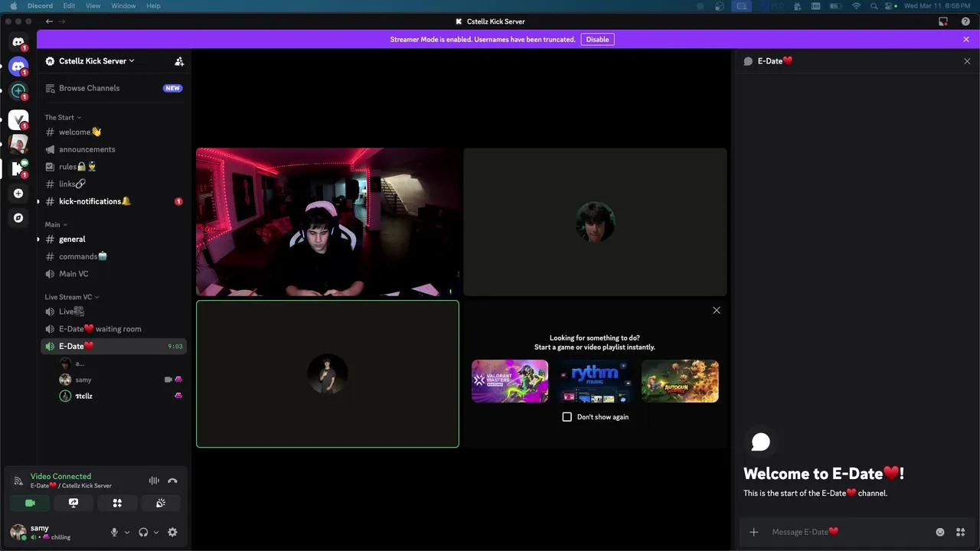The image size is (980, 551).
Task: Open headphone output options chevron
Action: (x=156, y=532)
